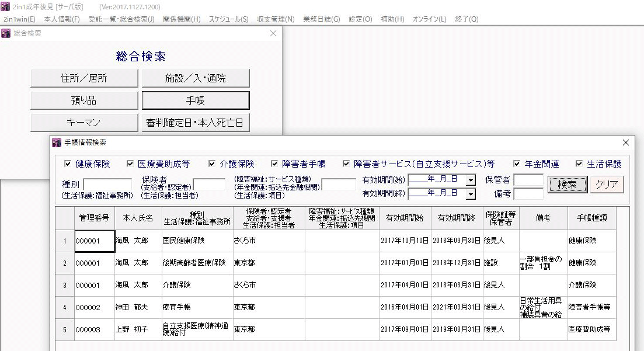Open the 収支管理(N) menu
Image resolution: width=644 pixels, height=351 pixels.
point(276,19)
